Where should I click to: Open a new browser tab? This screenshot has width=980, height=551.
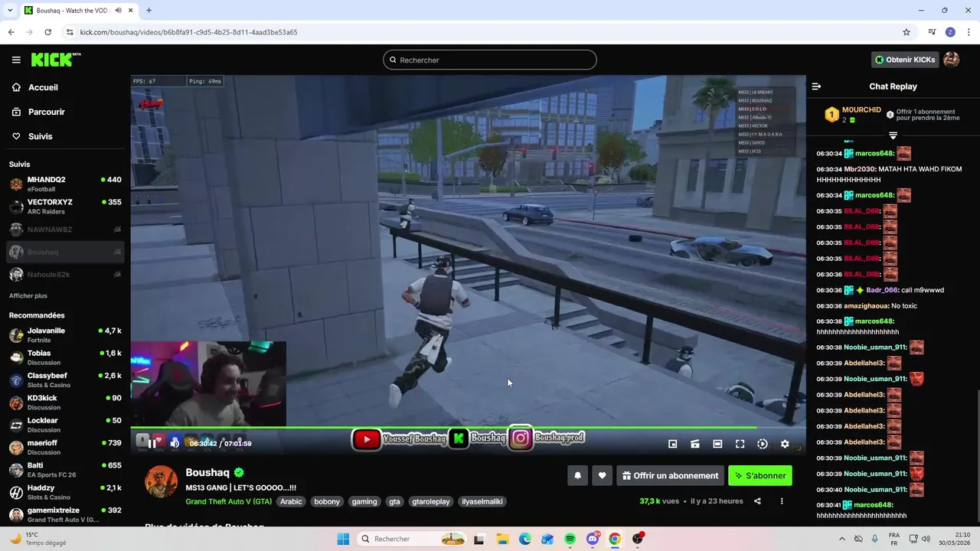(x=149, y=10)
